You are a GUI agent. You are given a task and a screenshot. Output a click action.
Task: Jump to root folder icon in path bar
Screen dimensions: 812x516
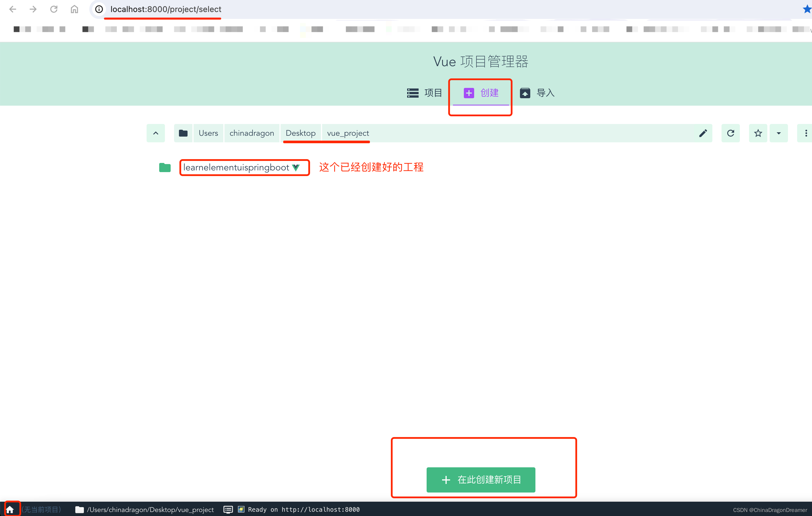[x=183, y=133]
